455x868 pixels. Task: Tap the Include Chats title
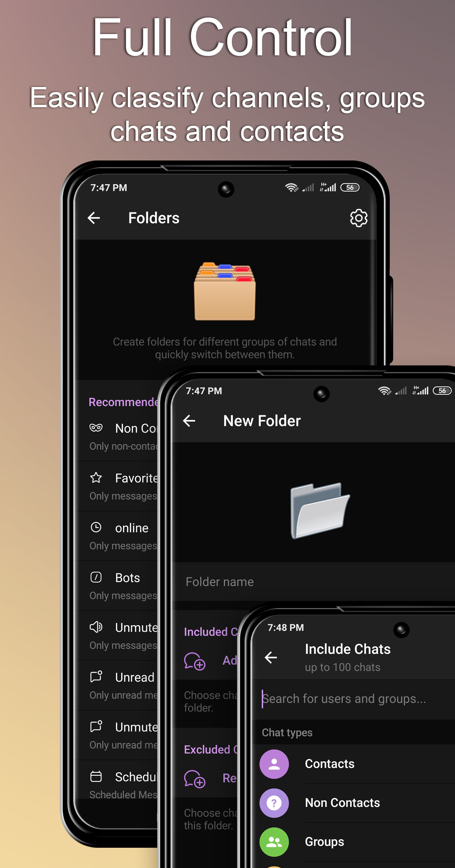coord(347,649)
